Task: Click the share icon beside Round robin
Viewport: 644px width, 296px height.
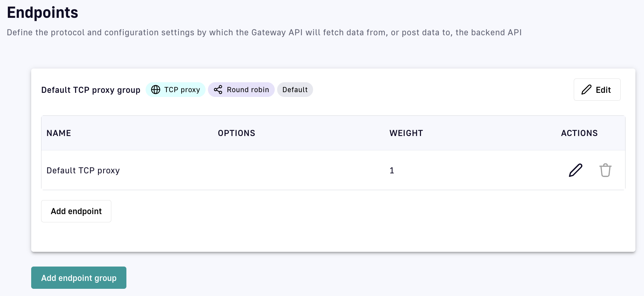Action: [218, 90]
